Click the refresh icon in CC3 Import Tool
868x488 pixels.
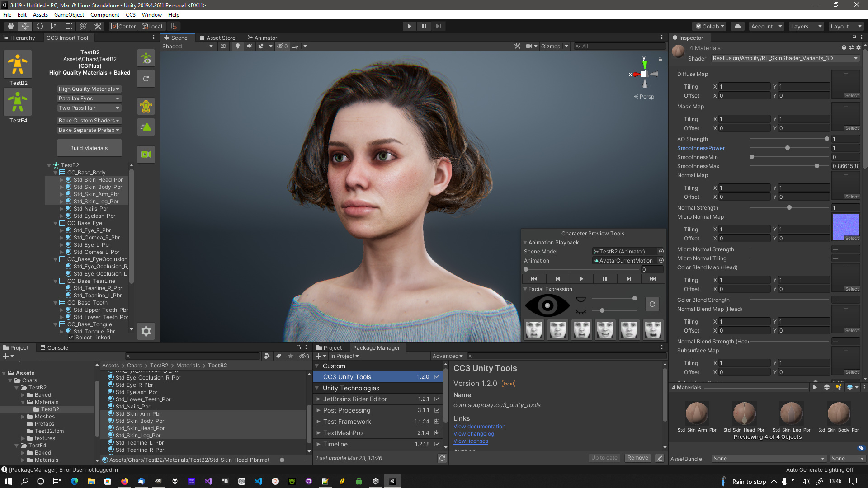146,79
